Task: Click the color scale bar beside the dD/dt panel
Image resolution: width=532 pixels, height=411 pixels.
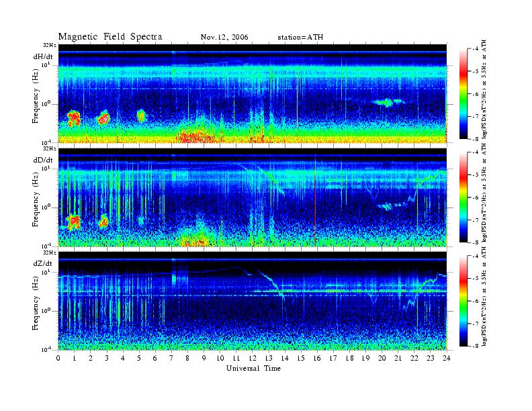Action: coord(463,197)
